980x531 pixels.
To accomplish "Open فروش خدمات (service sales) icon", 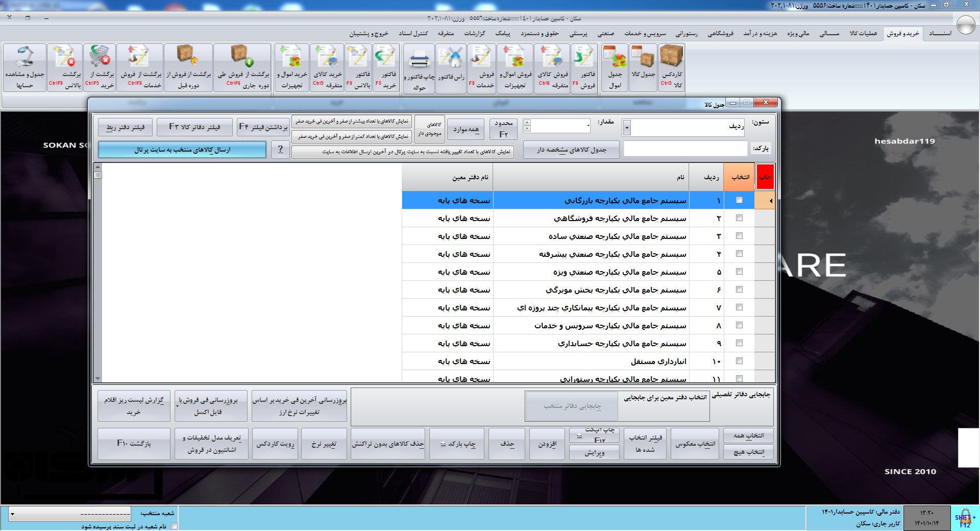I will (481, 67).
